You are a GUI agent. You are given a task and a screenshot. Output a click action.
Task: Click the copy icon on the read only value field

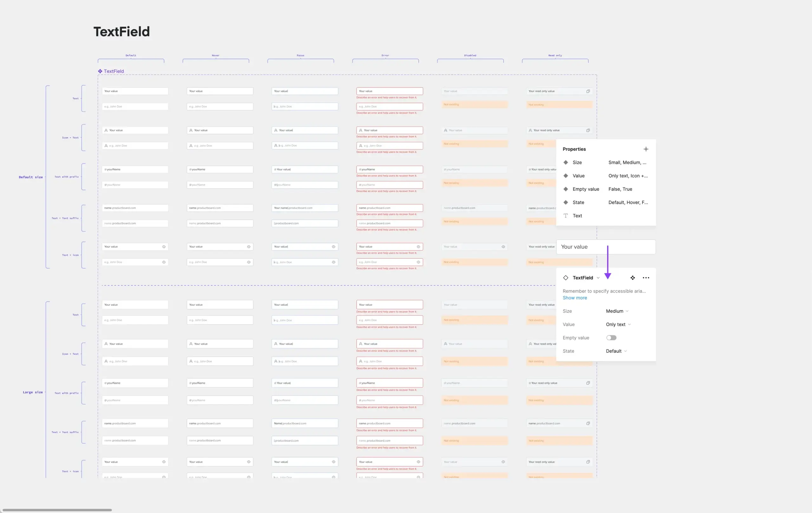pyautogui.click(x=588, y=91)
